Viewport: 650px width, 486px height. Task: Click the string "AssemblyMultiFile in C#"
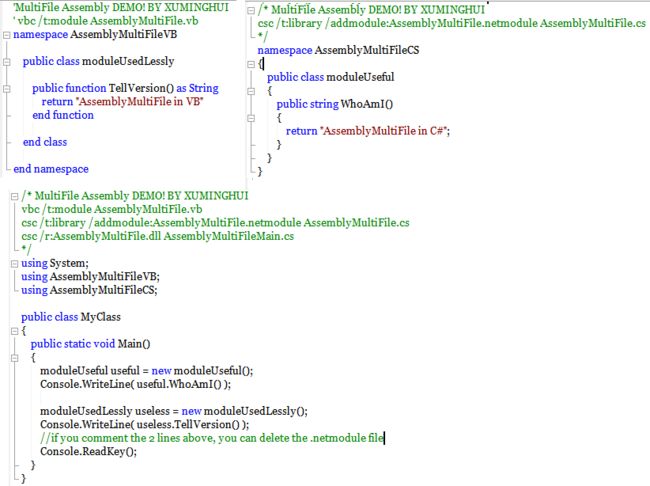[383, 131]
